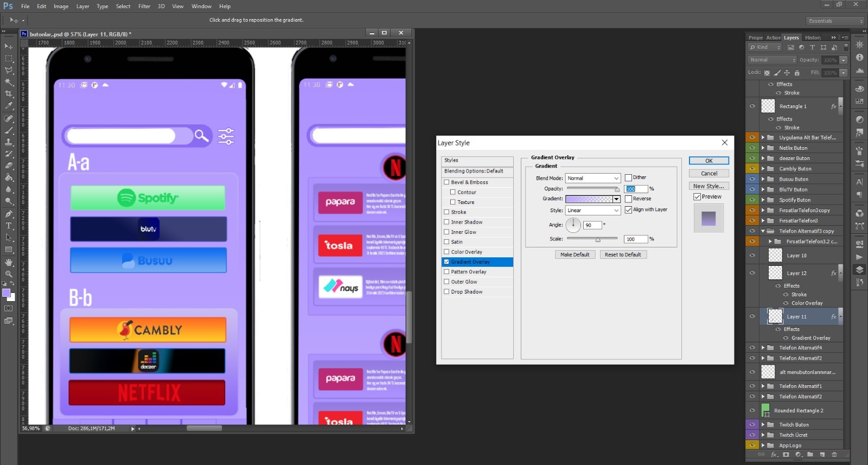Open the Swatches panel icon

860,101
